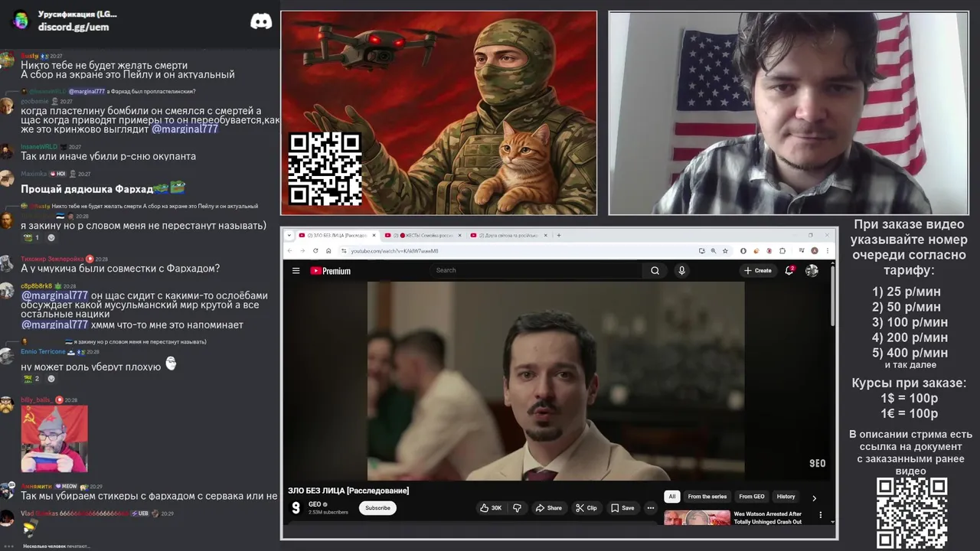Screen dimensions: 980x551
Task: Click browser address bar URL
Action: pyautogui.click(x=394, y=250)
